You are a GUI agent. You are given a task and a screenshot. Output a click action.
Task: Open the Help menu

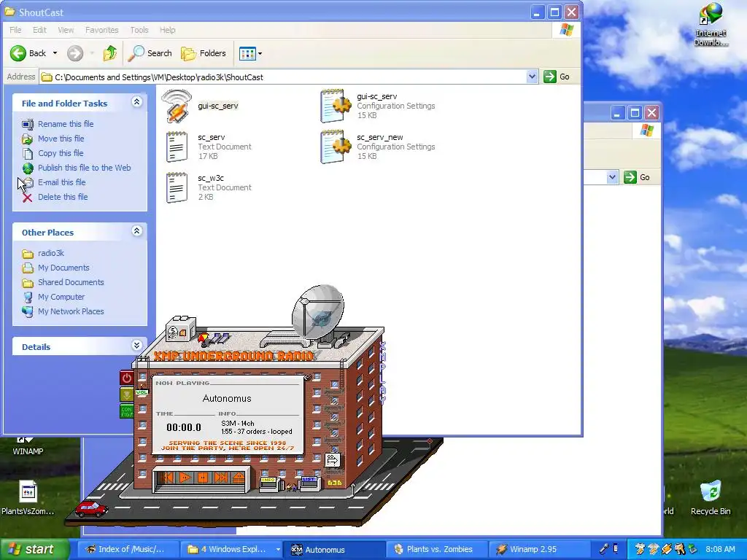(167, 30)
